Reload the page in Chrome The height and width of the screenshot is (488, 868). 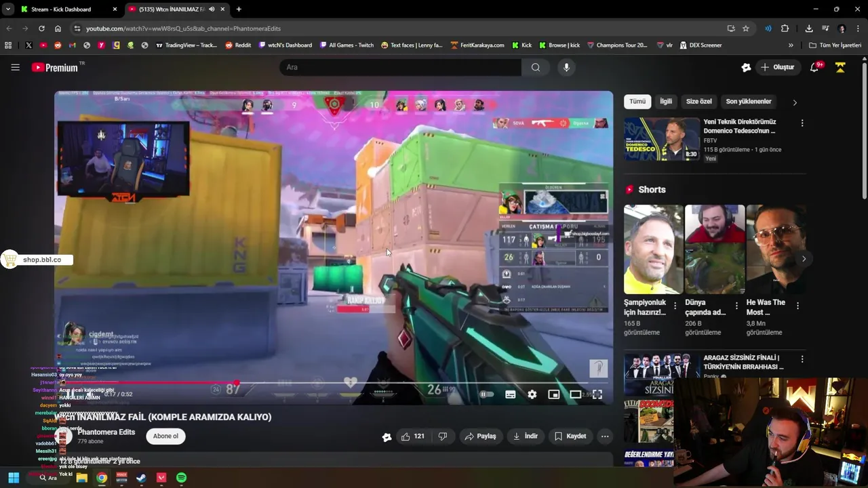tap(41, 28)
